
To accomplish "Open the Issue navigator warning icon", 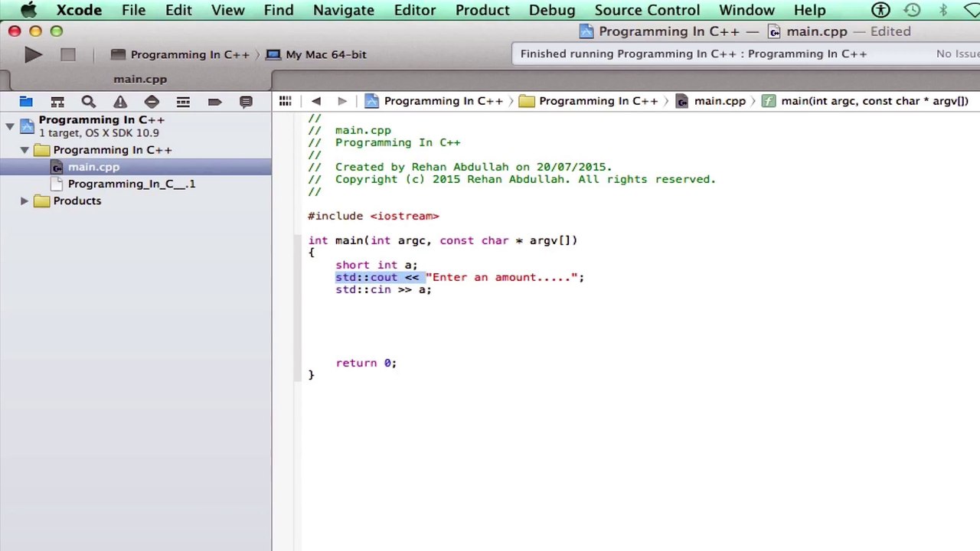I will pyautogui.click(x=120, y=101).
